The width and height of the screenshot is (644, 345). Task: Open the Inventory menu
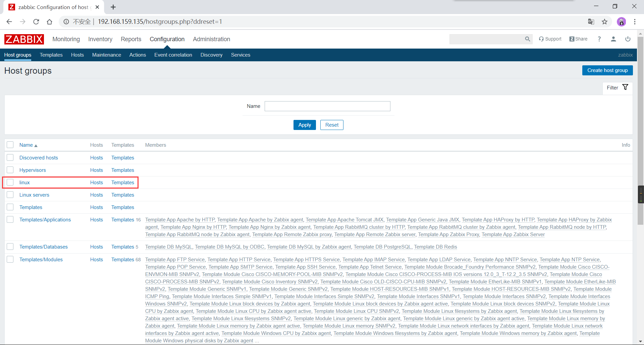100,39
